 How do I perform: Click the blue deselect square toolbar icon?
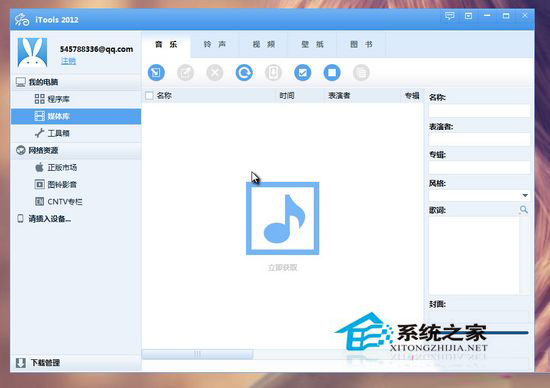[x=332, y=73]
